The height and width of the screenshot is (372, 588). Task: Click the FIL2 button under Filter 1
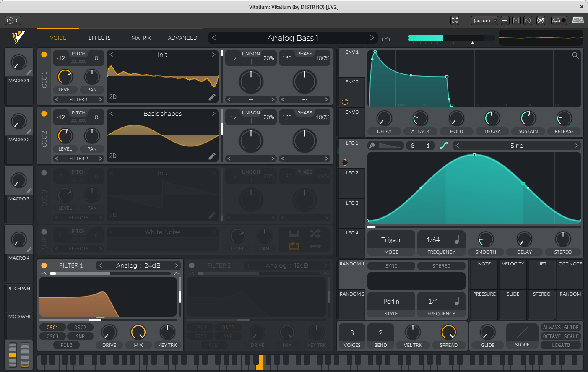tap(66, 345)
